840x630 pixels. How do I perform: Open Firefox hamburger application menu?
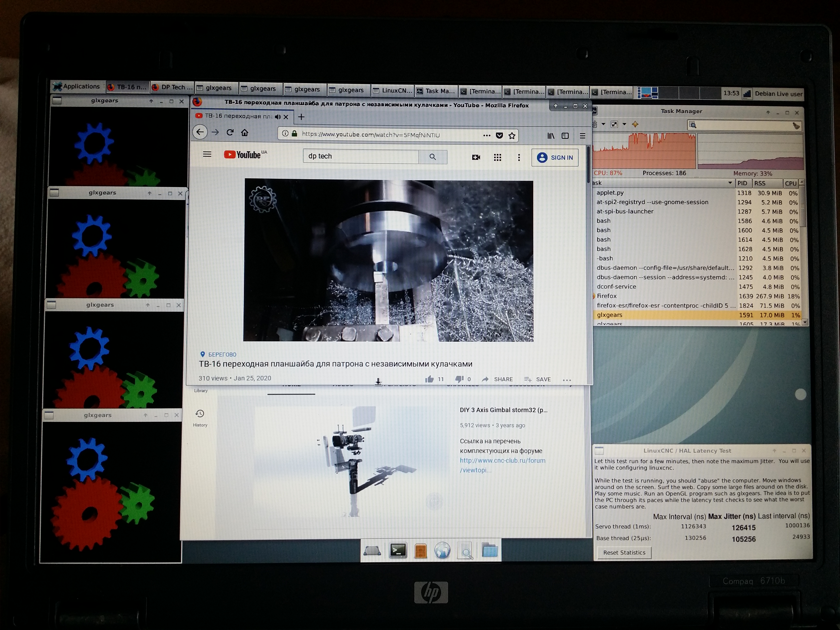click(x=582, y=136)
